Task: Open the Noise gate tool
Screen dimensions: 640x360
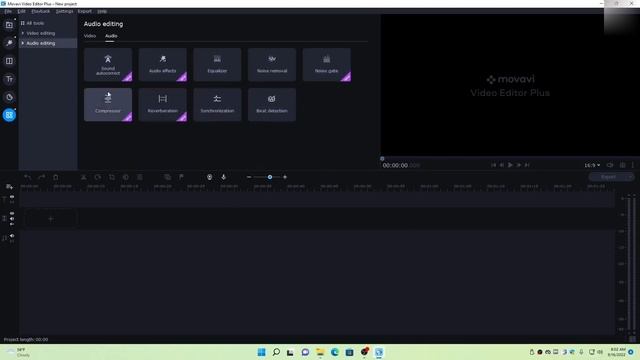Action: click(x=327, y=64)
